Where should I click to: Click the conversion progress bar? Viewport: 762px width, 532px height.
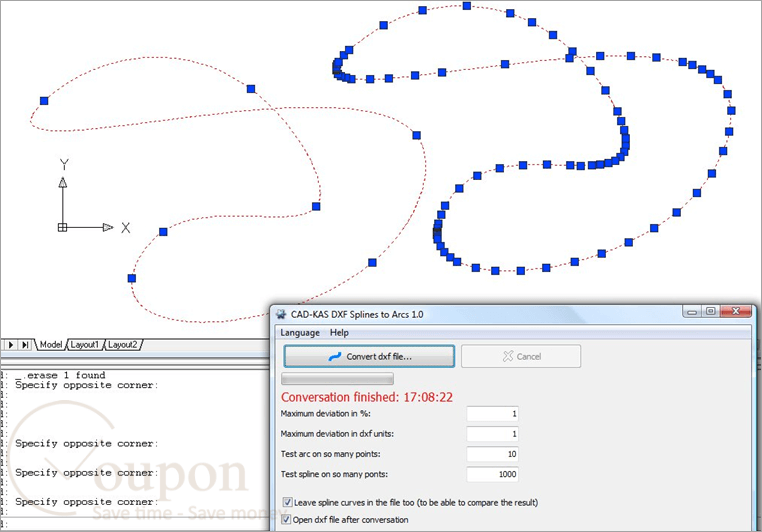337,378
